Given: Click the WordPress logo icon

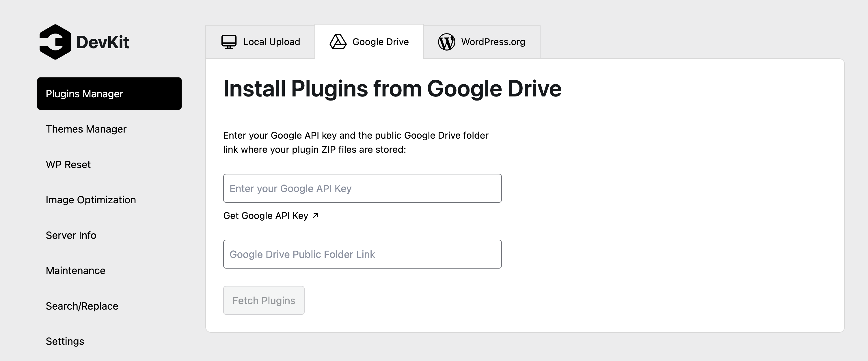Looking at the screenshot, I should 446,42.
